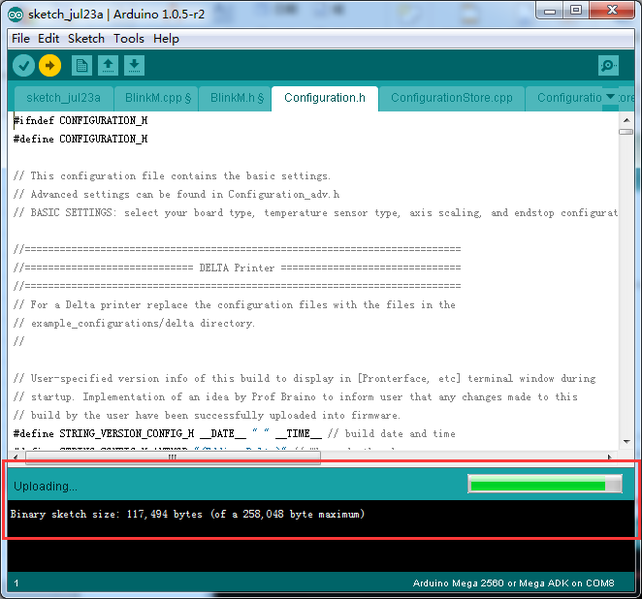This screenshot has width=642, height=599.
Task: Click the '#define STRING_VERSION_CONFIG_H' line
Action: click(234, 434)
